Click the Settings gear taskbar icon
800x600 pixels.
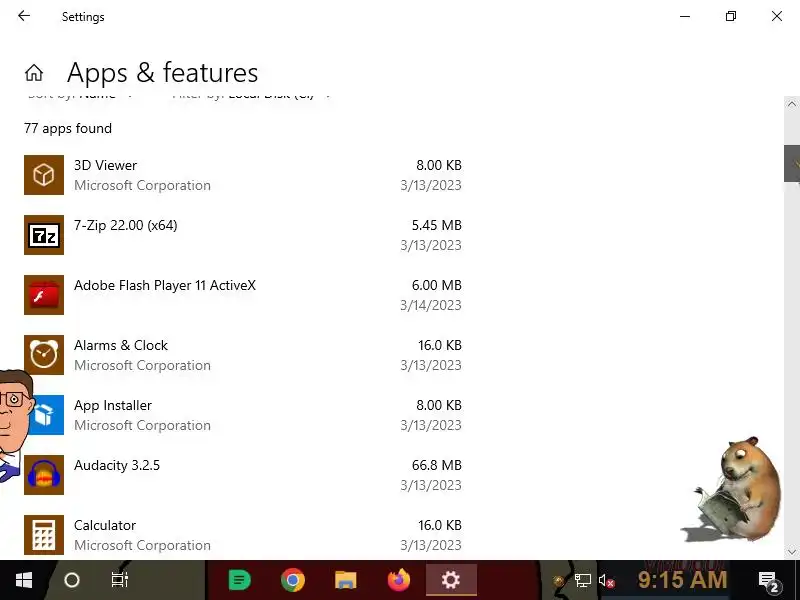click(451, 580)
